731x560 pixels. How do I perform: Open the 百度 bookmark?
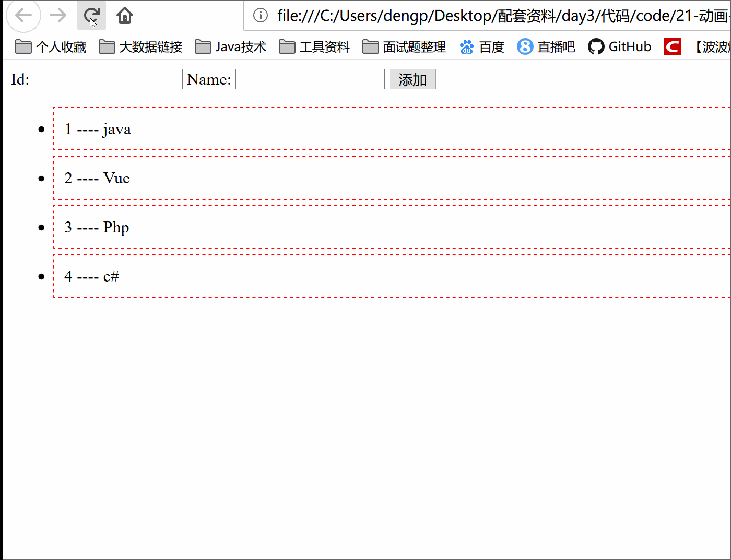coord(481,47)
